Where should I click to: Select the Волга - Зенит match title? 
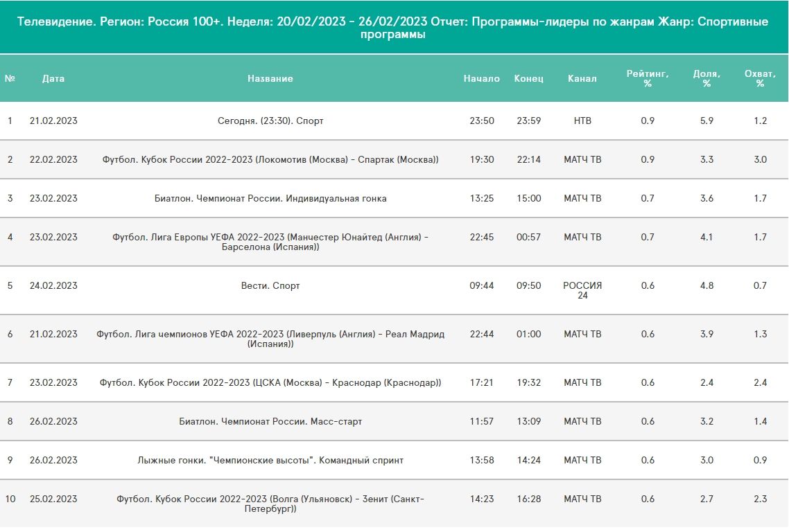click(270, 504)
